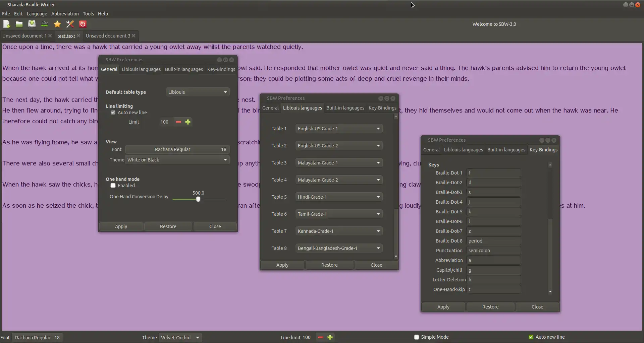Screen dimensions: 644x343
Task: Open the Language menu
Action: (37, 14)
